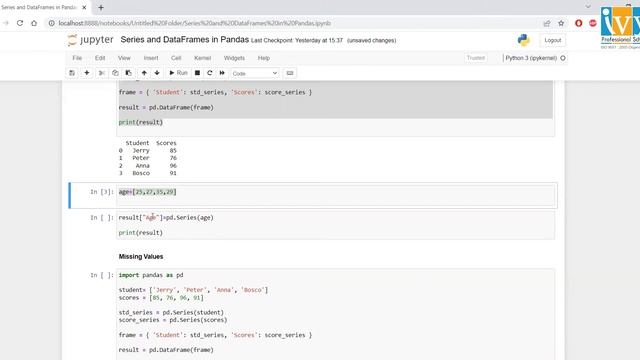Rename notebook title Series and DataFrames in Pandas
This screenshot has height=360, width=640.
(x=184, y=40)
